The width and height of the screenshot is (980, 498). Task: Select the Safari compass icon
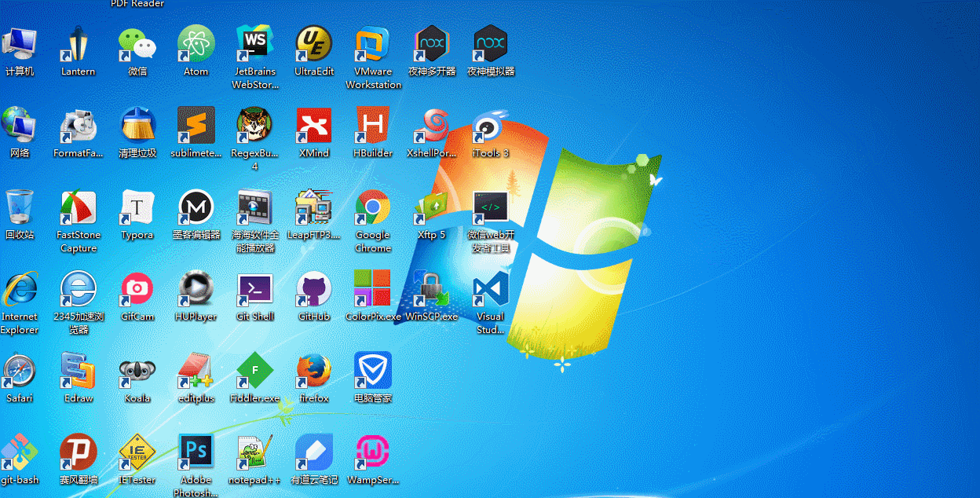[x=20, y=371]
